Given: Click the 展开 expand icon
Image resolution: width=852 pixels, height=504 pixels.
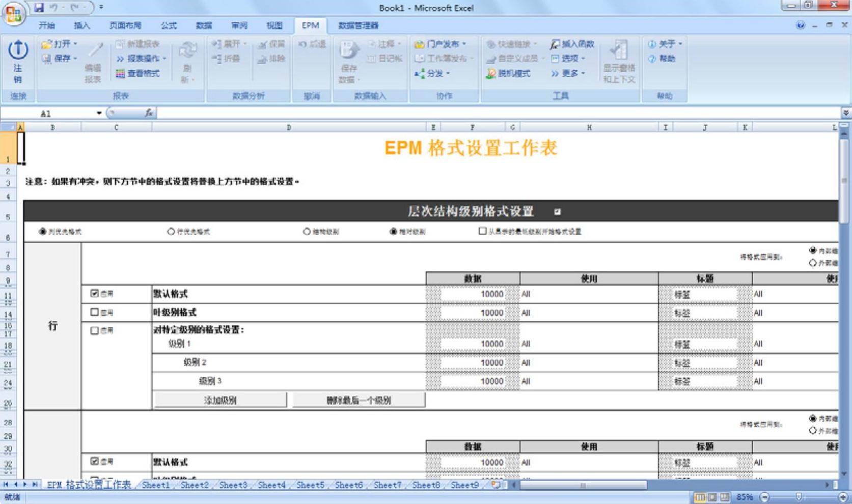Looking at the screenshot, I should point(216,44).
